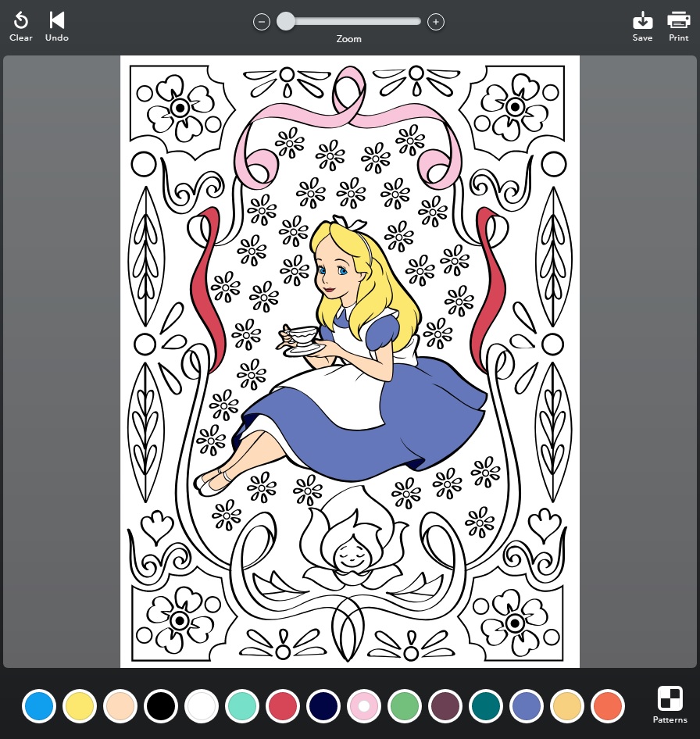The image size is (700, 739).
Task: Select the periwinkle blue swatch
Action: click(x=526, y=706)
